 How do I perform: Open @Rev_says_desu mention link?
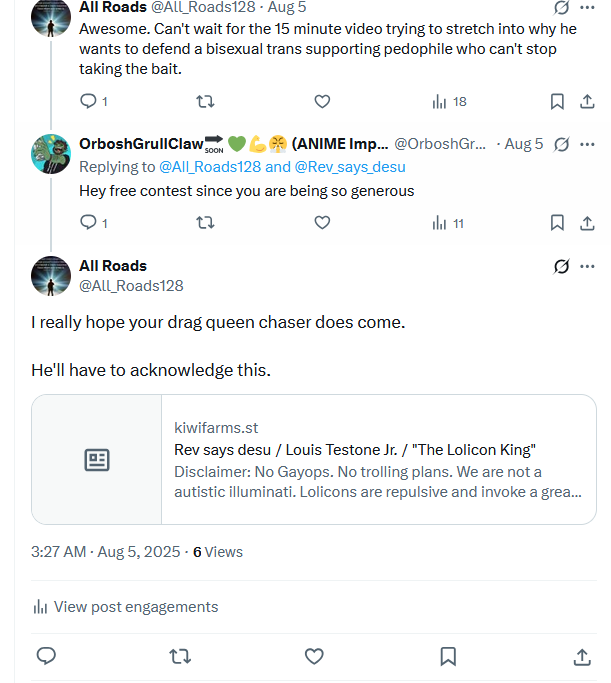pyautogui.click(x=350, y=167)
